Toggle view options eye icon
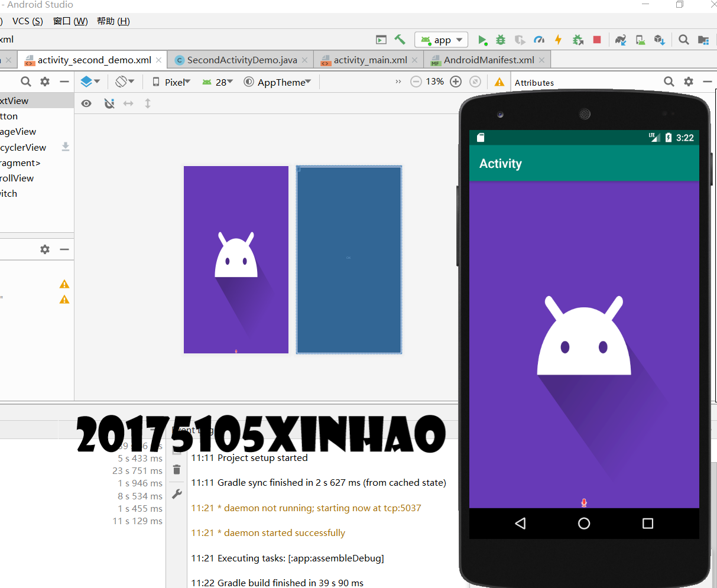The width and height of the screenshot is (717, 588). [x=86, y=103]
